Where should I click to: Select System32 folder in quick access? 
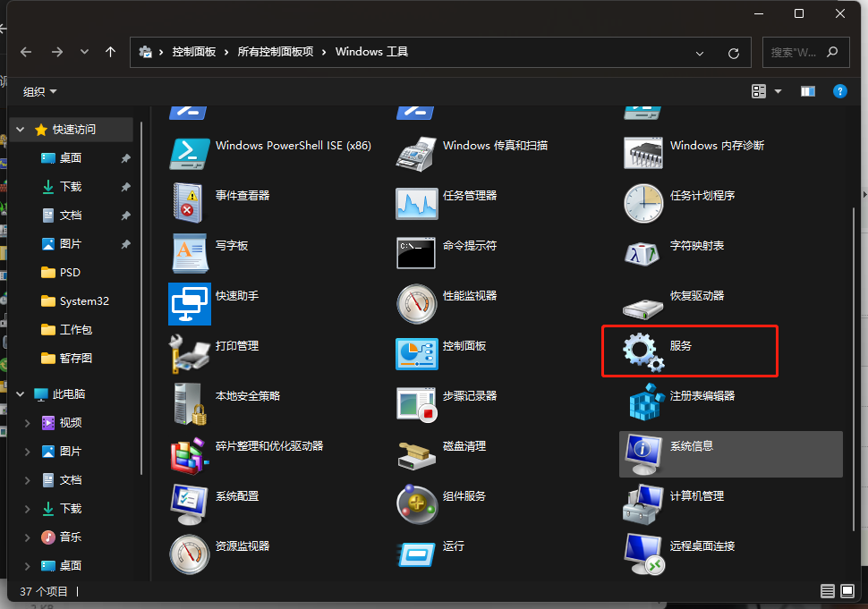[83, 301]
